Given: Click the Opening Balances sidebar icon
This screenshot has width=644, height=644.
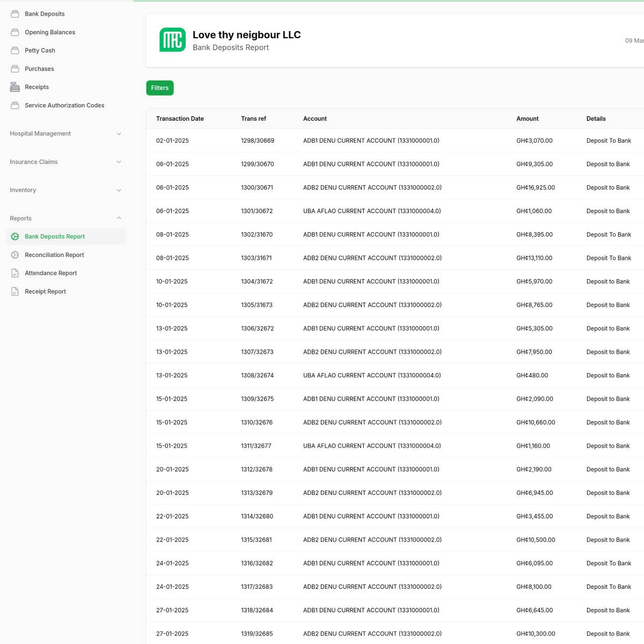Looking at the screenshot, I should [14, 32].
